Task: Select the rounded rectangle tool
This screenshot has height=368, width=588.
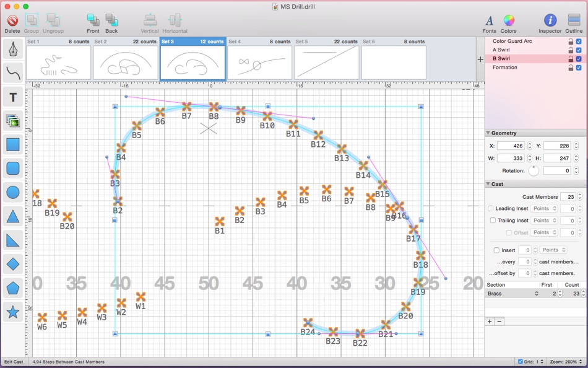Action: (x=13, y=169)
